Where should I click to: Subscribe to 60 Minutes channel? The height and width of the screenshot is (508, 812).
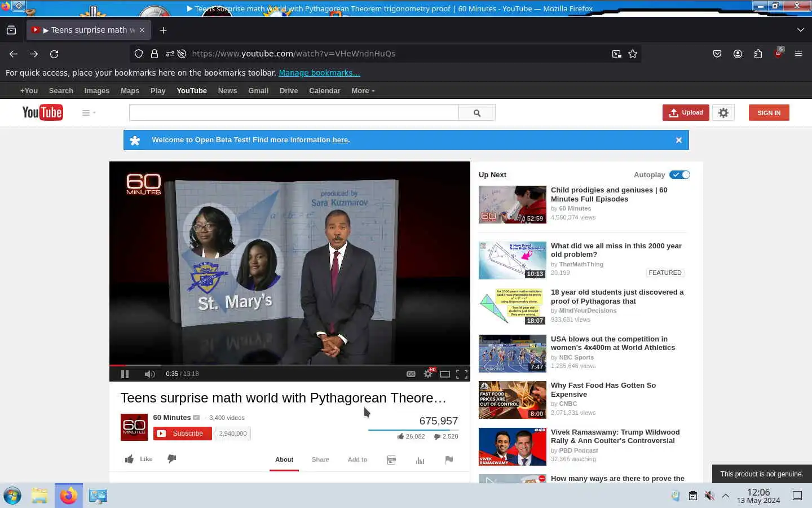point(183,433)
